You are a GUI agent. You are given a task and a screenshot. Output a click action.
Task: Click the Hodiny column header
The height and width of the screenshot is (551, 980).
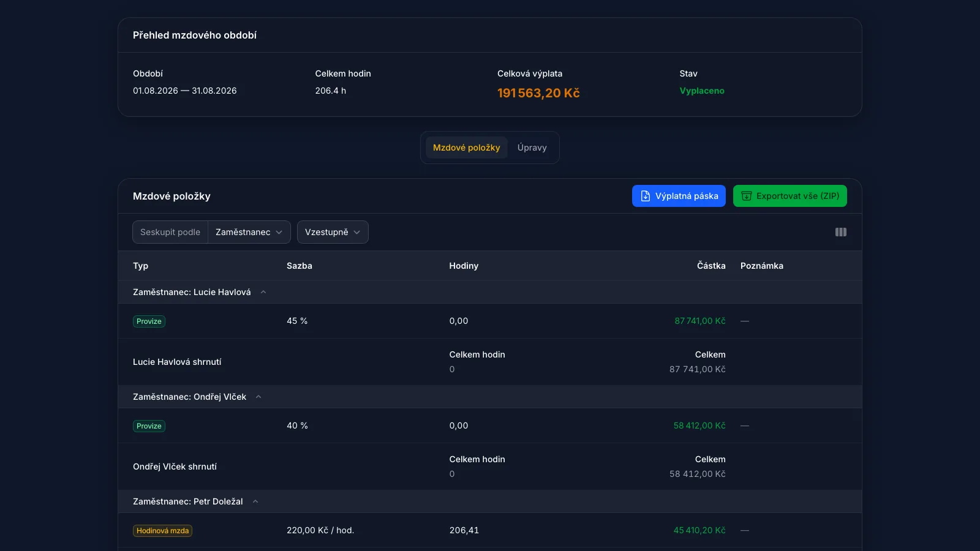pyautogui.click(x=464, y=266)
